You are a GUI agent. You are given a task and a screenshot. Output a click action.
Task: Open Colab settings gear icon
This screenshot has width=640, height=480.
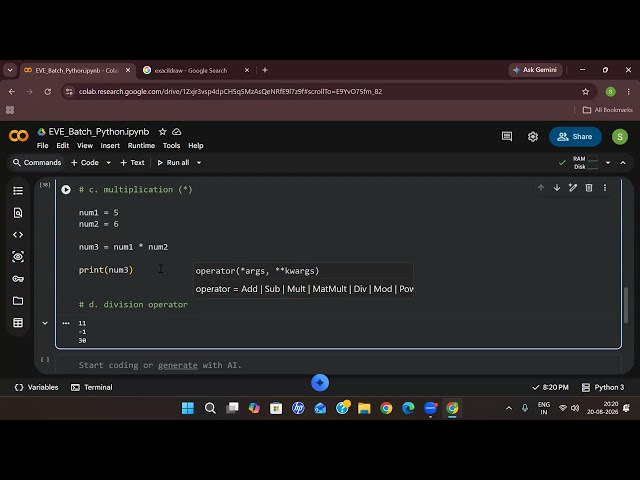click(533, 136)
